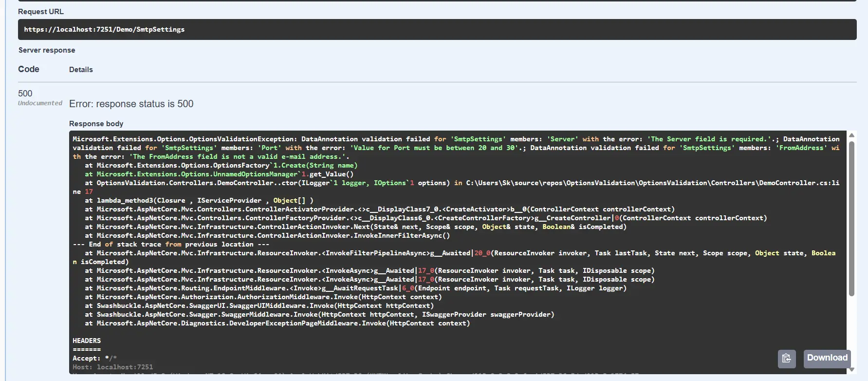Click the 'End of stack trace' separator line
Image resolution: width=868 pixels, height=381 pixels.
(x=171, y=245)
